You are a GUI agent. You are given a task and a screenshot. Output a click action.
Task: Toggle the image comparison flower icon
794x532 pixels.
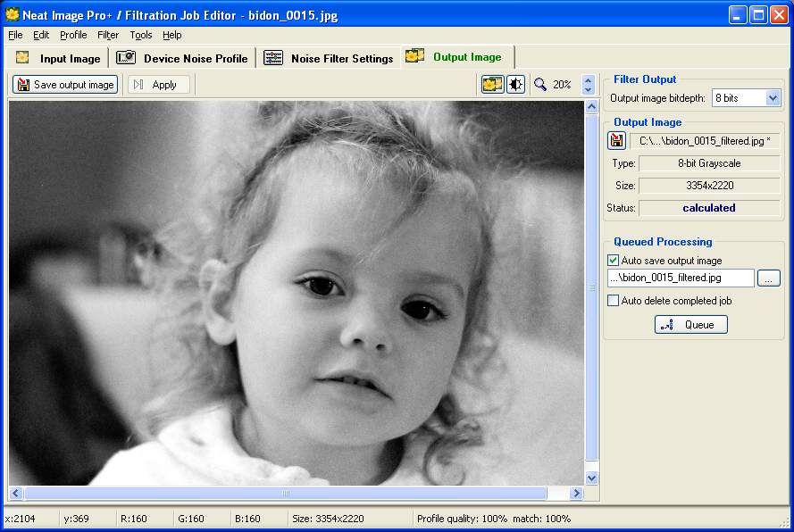492,85
